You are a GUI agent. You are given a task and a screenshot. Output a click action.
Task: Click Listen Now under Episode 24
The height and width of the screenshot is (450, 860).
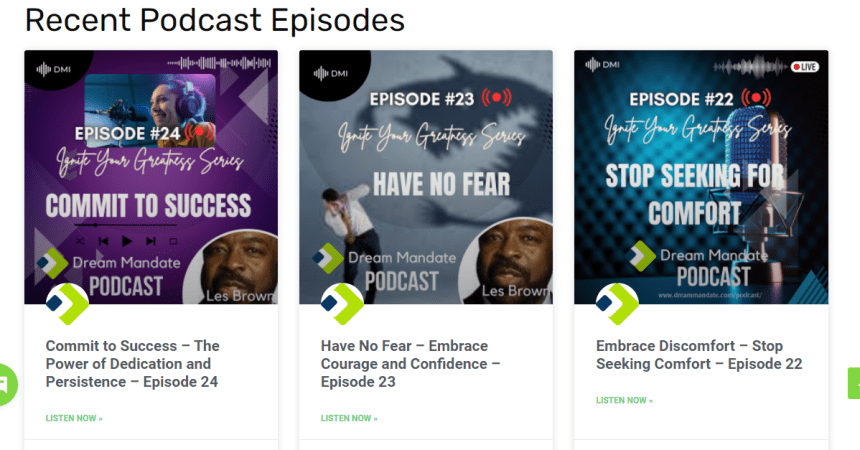coord(74,418)
